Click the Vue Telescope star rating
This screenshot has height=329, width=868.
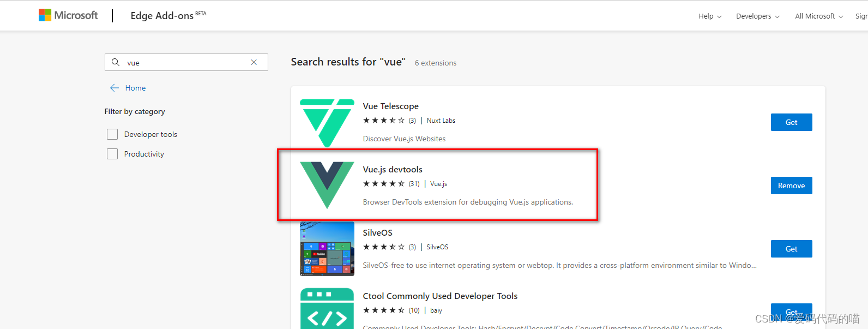[x=384, y=121]
